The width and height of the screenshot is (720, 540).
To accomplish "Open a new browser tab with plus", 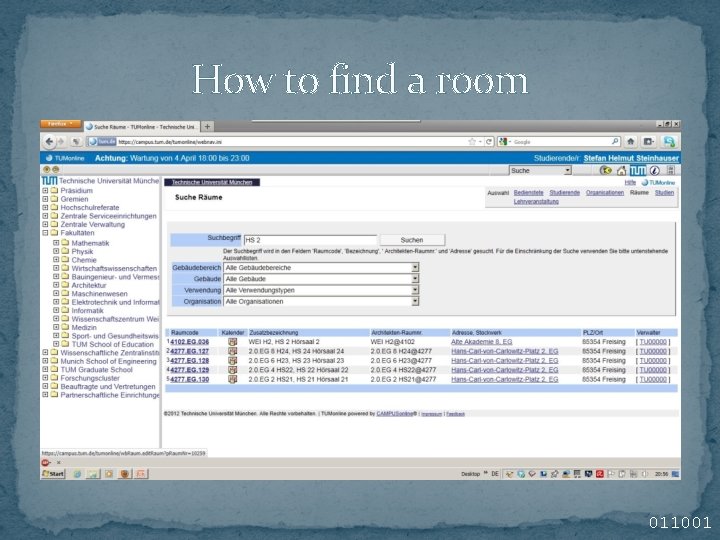I will [x=208, y=126].
